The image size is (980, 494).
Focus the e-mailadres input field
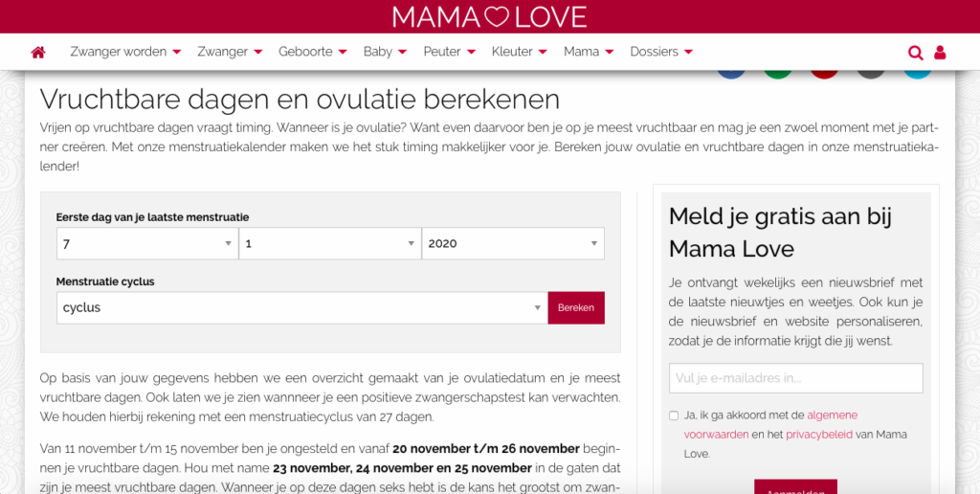[x=795, y=378]
